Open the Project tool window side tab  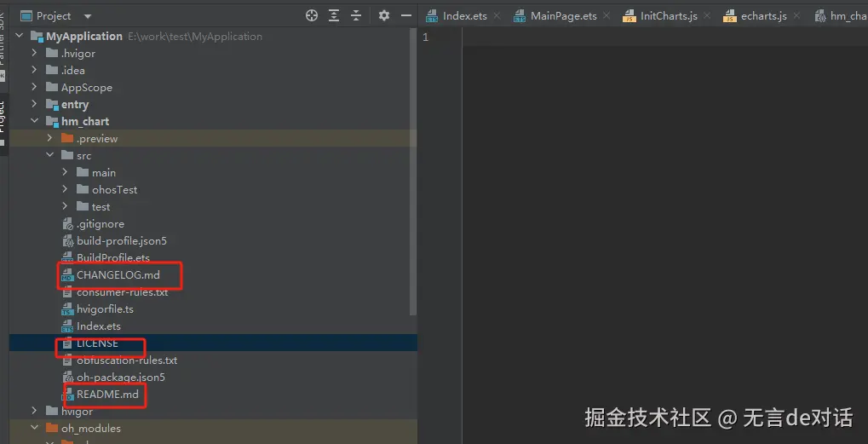[x=3, y=124]
